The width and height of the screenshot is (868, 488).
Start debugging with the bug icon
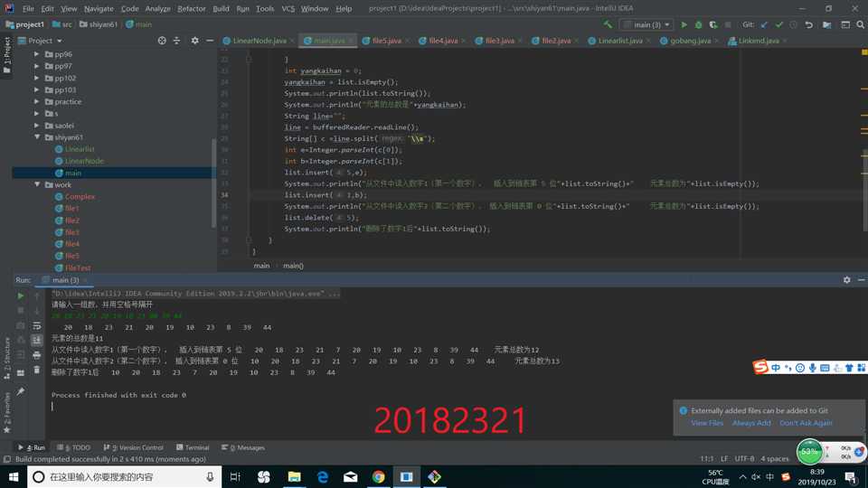pyautogui.click(x=699, y=24)
